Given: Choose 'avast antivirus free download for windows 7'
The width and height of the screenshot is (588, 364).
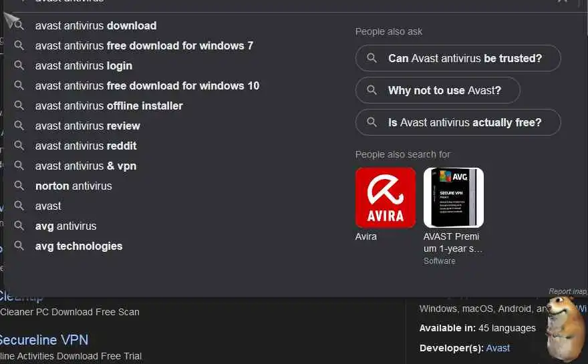Looking at the screenshot, I should pos(144,45).
